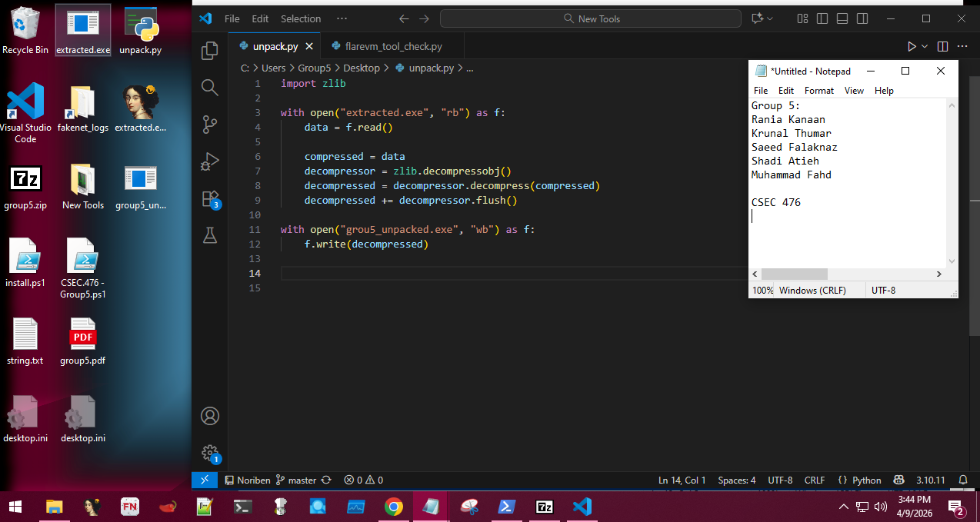This screenshot has height=522, width=980.
Task: Expand the Copilot chat dropdown arrow
Action: pos(770,18)
